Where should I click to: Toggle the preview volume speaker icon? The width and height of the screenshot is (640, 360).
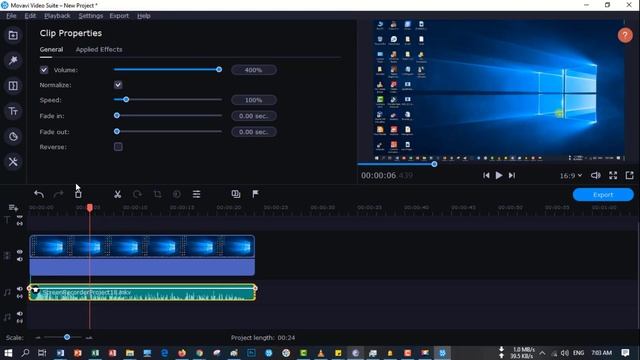596,176
